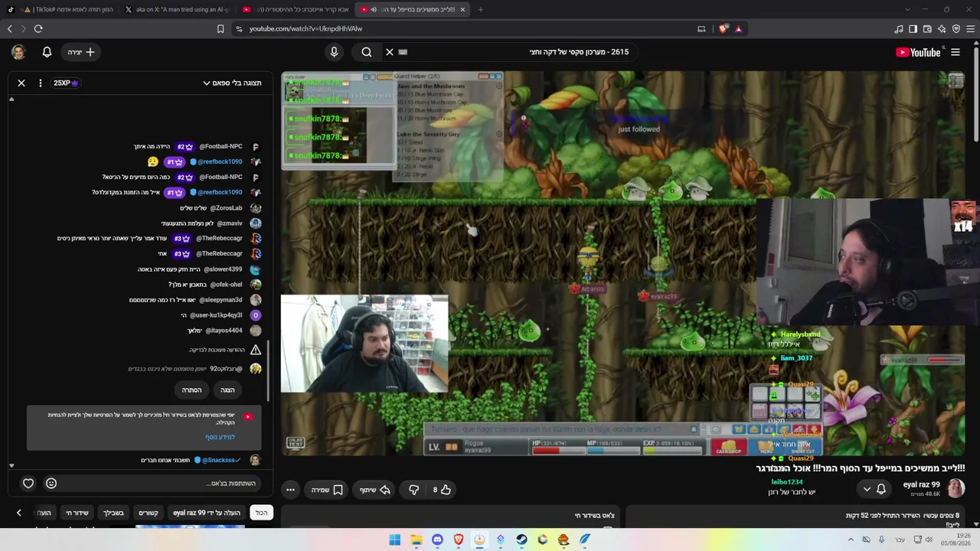Image resolution: width=980 pixels, height=551 pixels.
Task: Show hidden system tray icons
Action: [x=850, y=540]
